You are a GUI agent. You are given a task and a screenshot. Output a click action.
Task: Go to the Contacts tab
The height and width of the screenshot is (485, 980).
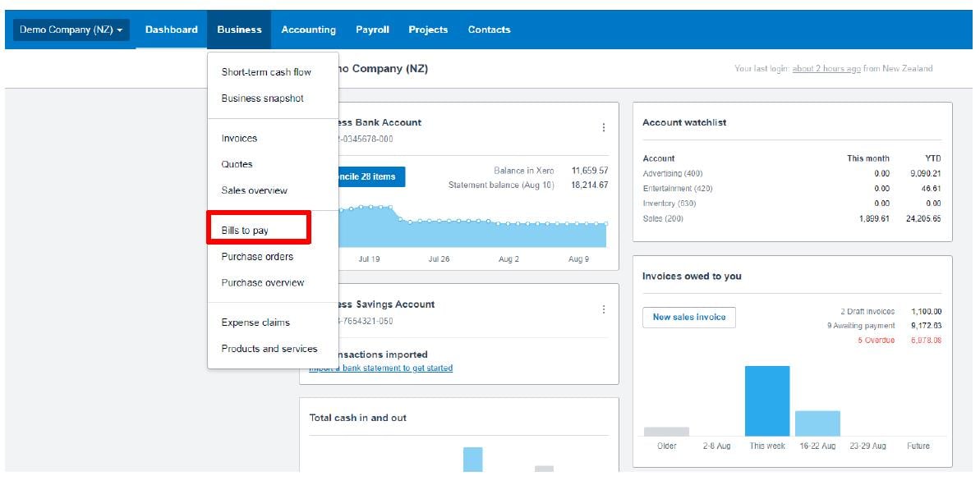pos(489,30)
